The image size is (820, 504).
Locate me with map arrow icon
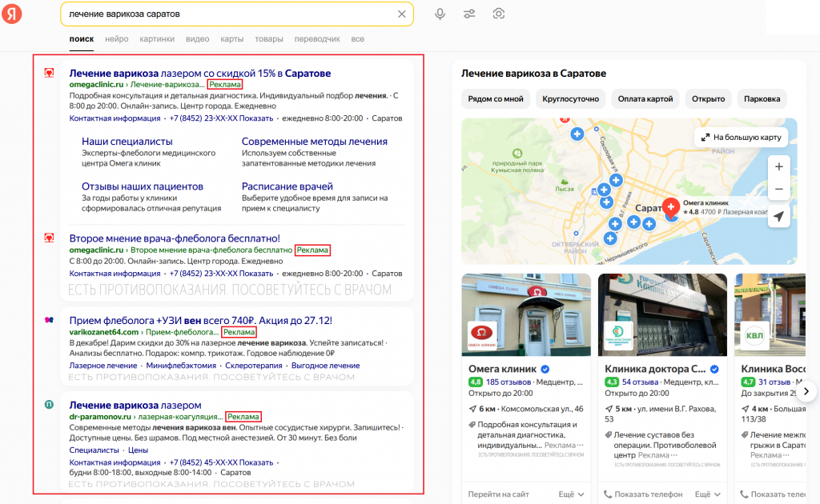(778, 216)
